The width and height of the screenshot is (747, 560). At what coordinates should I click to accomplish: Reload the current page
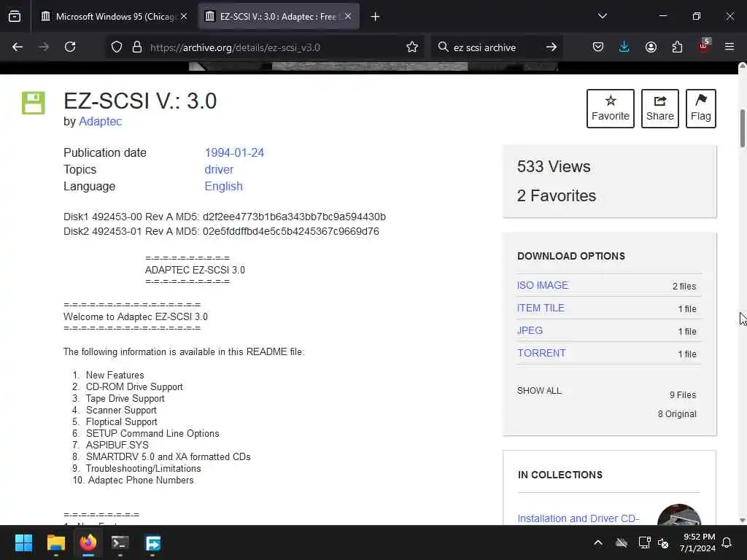click(x=70, y=47)
